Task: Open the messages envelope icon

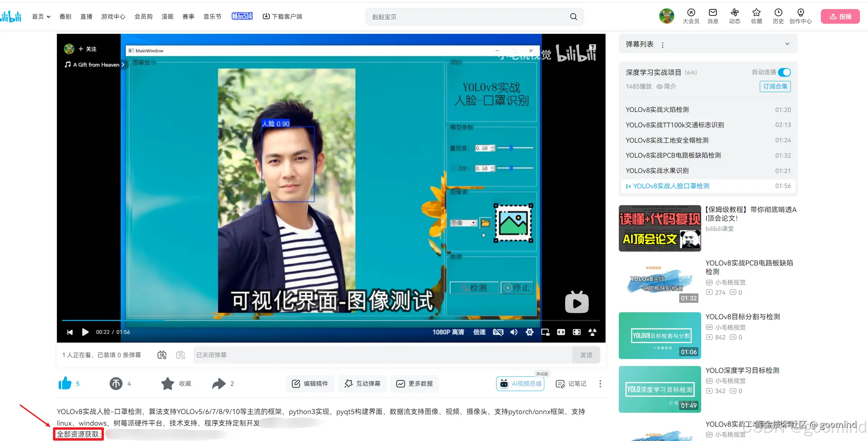Action: [x=713, y=13]
